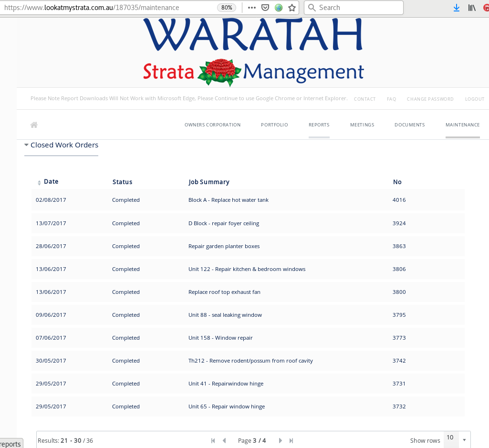Viewport: 489px width, 448px height.
Task: Click work order number 3742
Action: coord(399,361)
